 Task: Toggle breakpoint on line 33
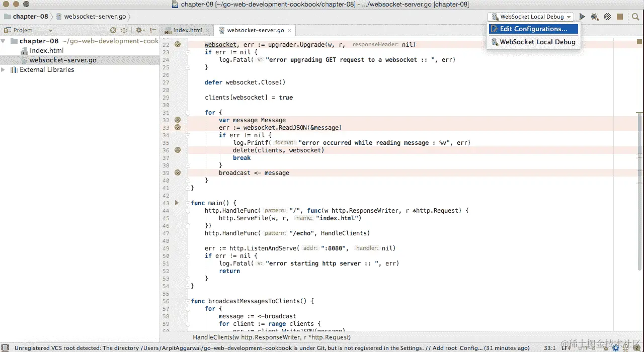[177, 127]
